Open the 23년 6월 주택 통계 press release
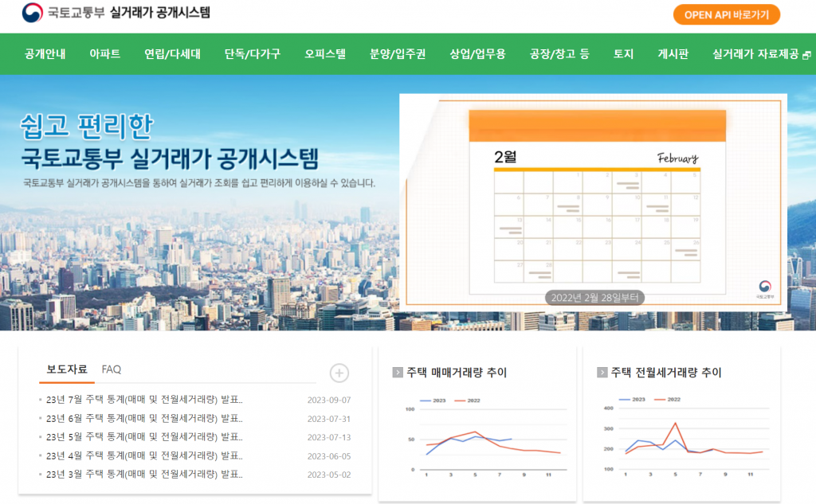The image size is (816, 504). tap(144, 419)
